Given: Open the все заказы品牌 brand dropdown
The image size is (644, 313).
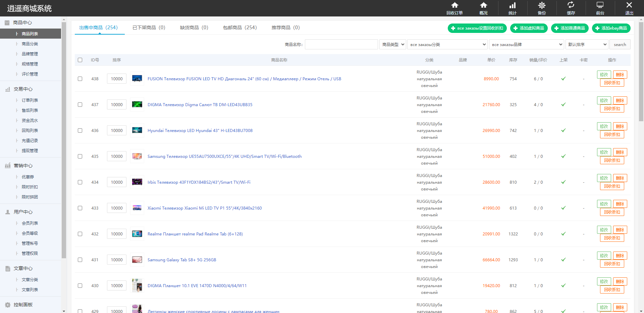Looking at the screenshot, I should point(527,44).
